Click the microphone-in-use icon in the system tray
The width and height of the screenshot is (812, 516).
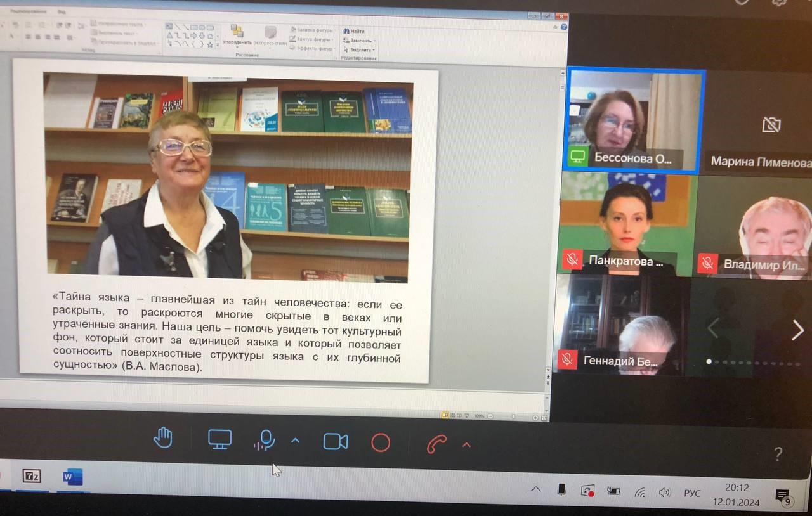click(561, 490)
